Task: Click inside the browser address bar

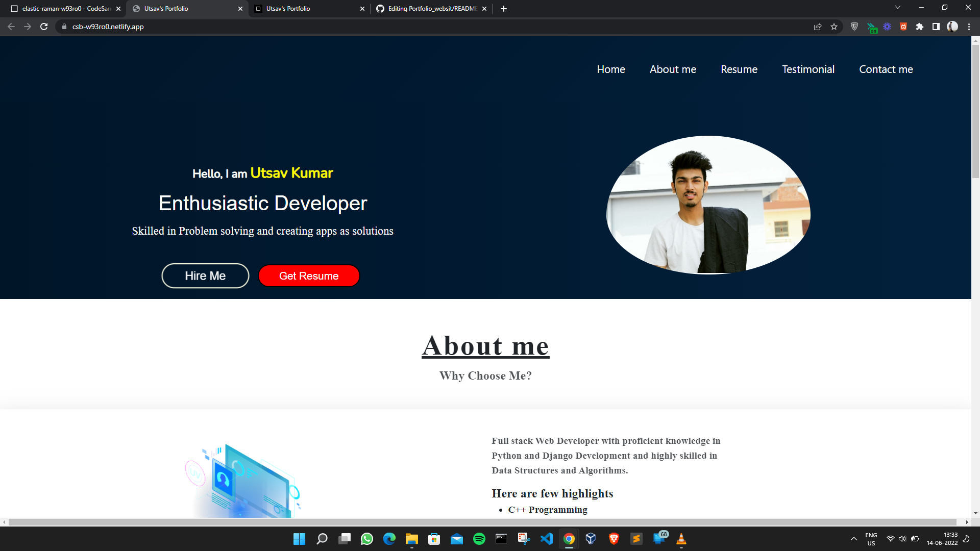Action: point(204,27)
